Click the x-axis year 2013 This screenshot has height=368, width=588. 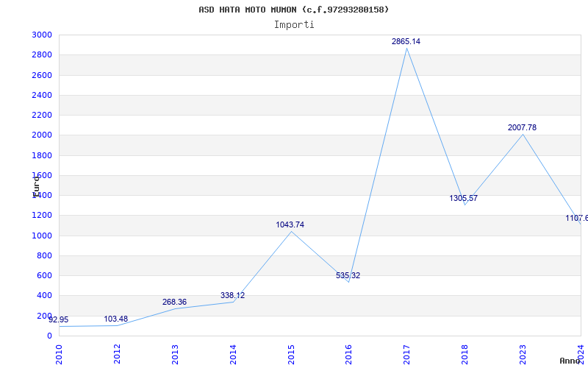tap(175, 354)
